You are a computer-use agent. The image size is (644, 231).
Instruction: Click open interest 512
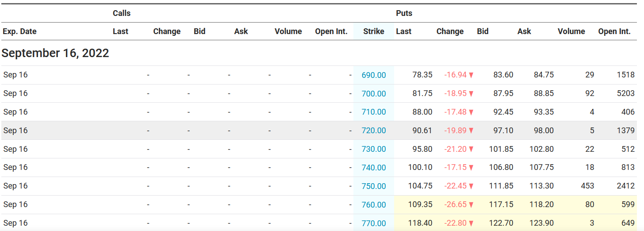tap(628, 149)
